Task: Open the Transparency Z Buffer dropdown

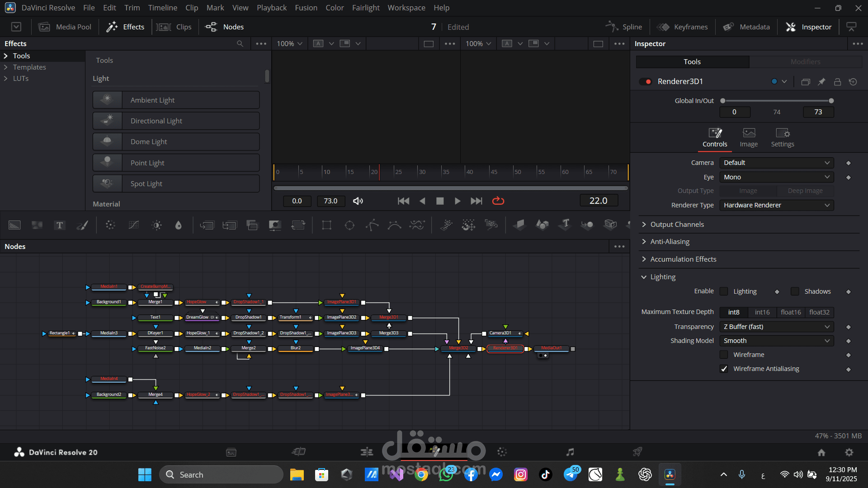Action: [776, 327]
